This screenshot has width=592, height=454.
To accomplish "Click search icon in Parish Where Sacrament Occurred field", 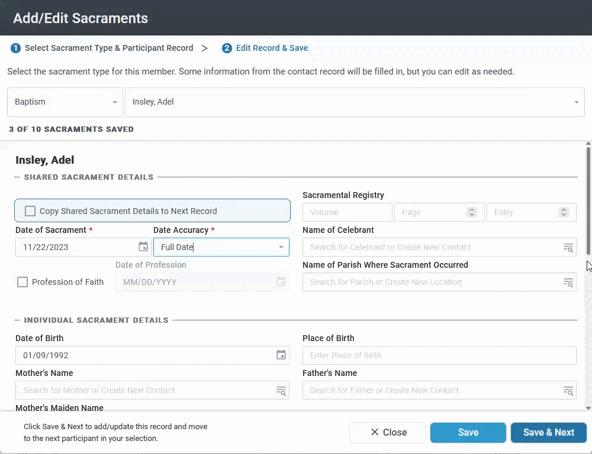I will click(568, 282).
